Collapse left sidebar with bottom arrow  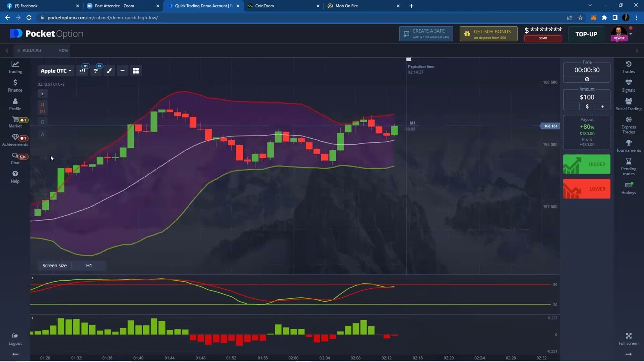pyautogui.click(x=15, y=354)
